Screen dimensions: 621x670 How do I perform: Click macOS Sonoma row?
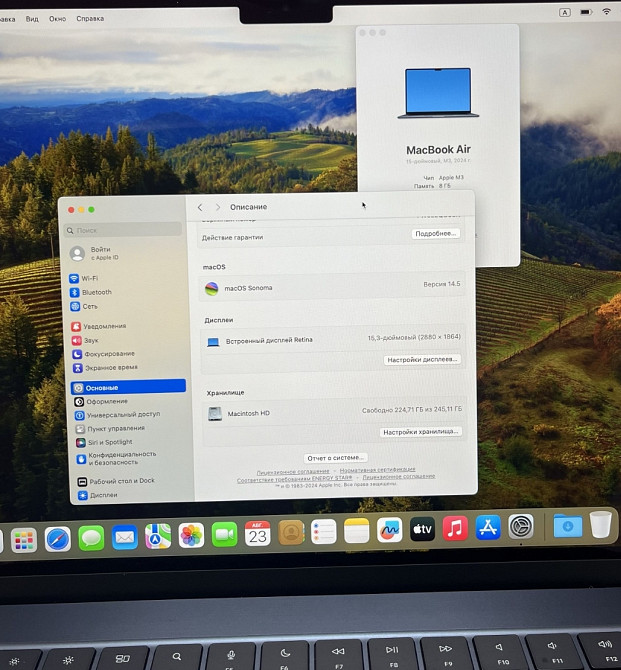tap(333, 287)
